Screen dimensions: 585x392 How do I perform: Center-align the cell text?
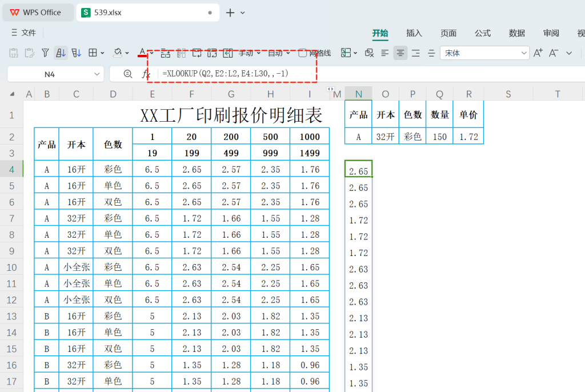coord(400,53)
